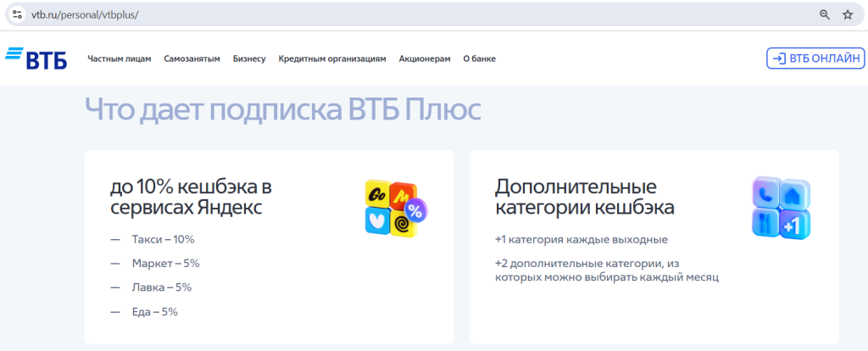Open the ВТБ ОНЛАЙН login button
Viewport: 868px width, 351px height.
pyautogui.click(x=815, y=58)
